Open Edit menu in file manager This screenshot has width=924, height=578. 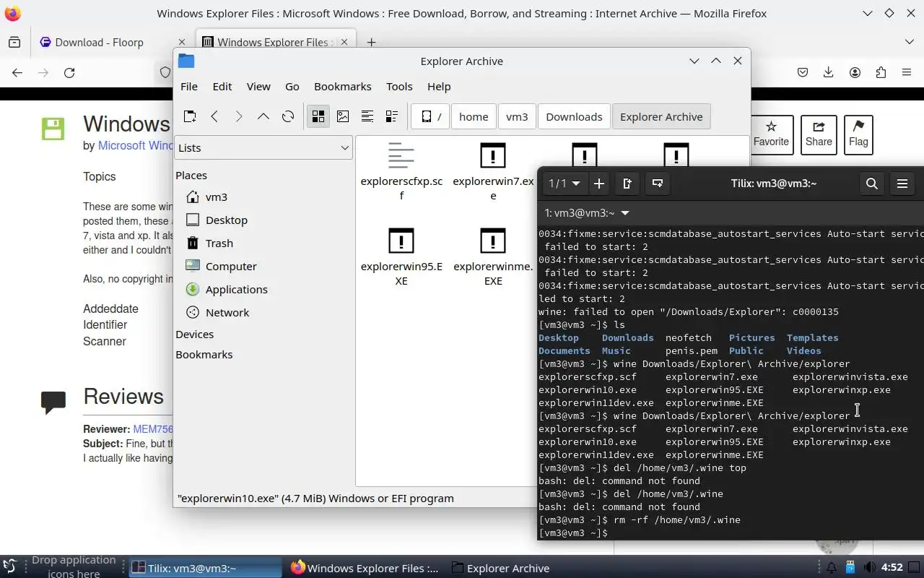[x=222, y=86]
